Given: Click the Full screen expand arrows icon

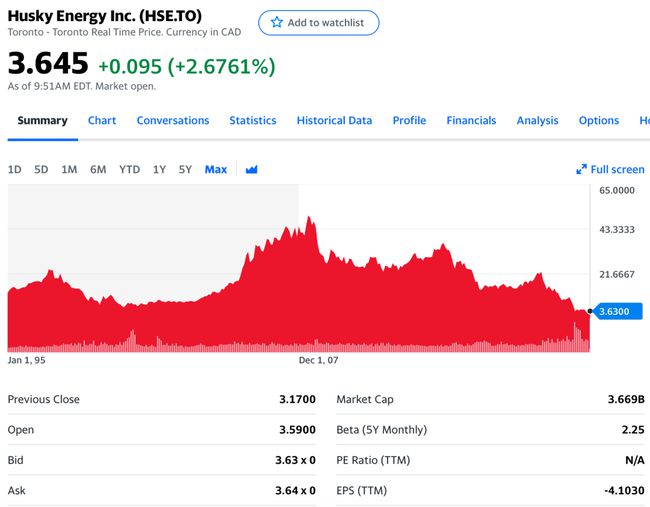Looking at the screenshot, I should click(581, 169).
